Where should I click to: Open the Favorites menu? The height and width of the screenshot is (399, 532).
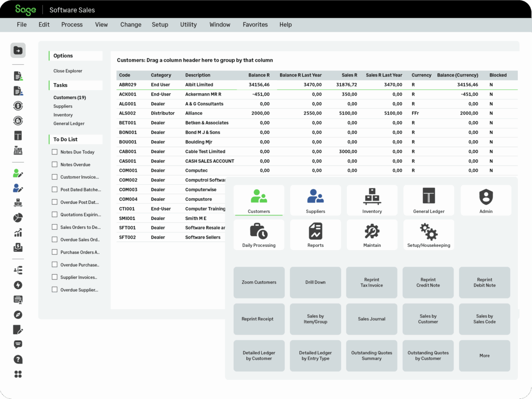255,25
